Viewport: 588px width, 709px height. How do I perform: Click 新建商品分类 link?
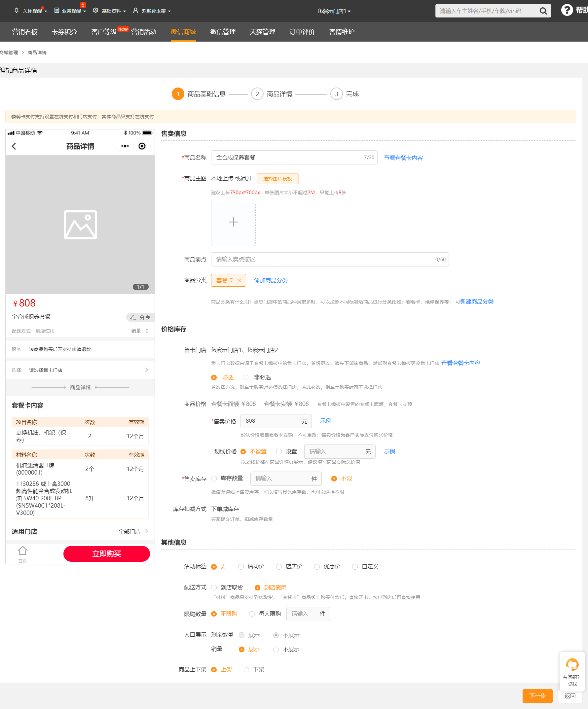[x=477, y=301]
